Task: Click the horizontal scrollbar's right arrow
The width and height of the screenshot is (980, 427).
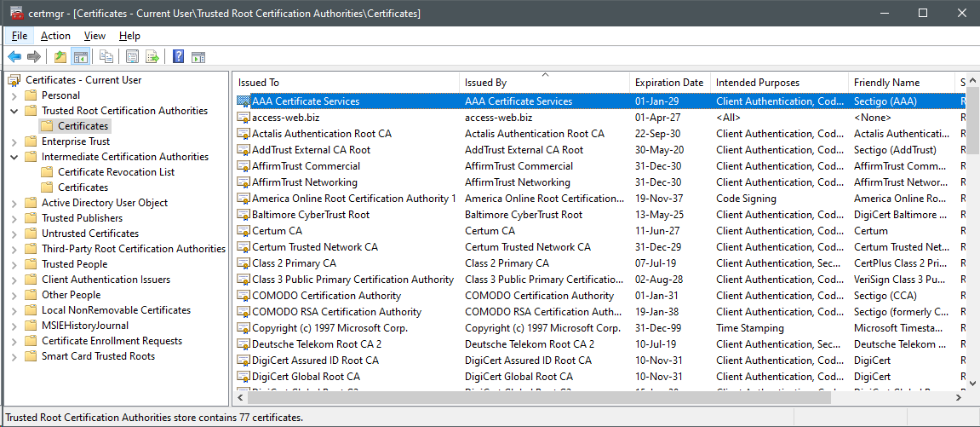Action: click(959, 397)
